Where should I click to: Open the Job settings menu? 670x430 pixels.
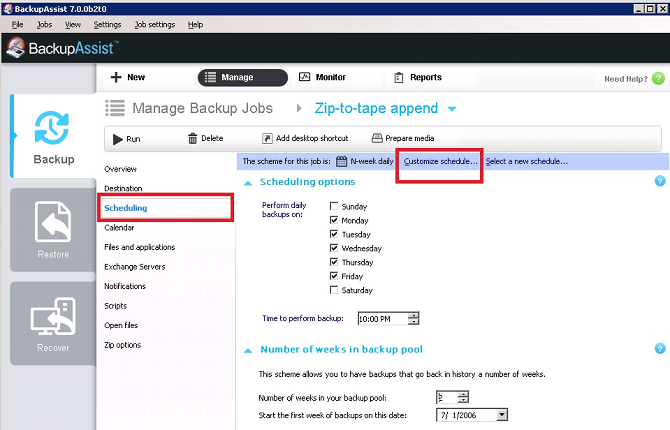point(155,25)
